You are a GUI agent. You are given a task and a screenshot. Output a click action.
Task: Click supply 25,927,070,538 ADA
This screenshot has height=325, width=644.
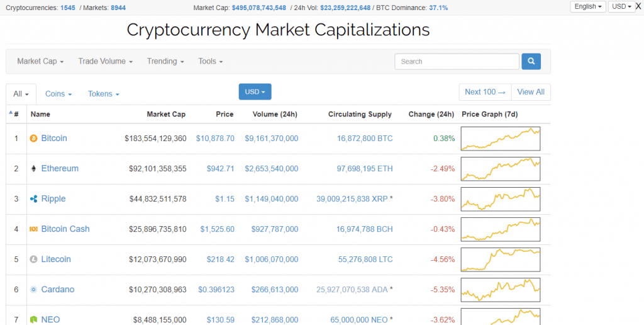point(352,290)
